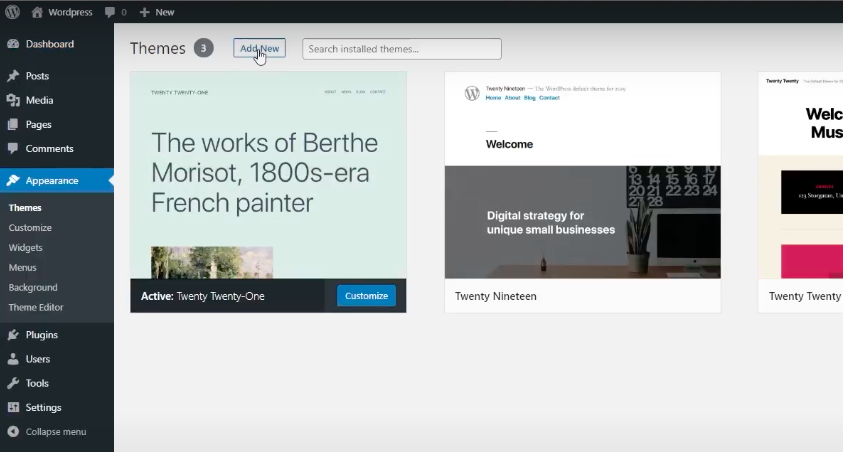Click the Posts pushpin icon

[13, 76]
